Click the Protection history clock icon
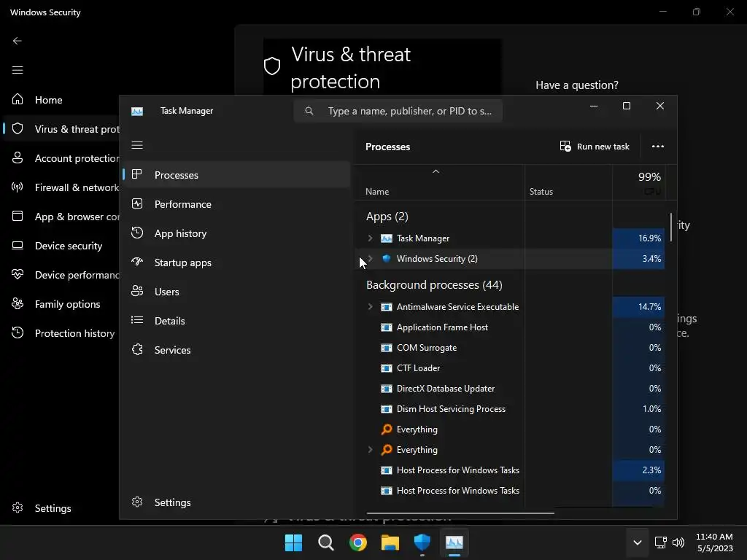Viewport: 747px width, 560px height. click(x=18, y=332)
